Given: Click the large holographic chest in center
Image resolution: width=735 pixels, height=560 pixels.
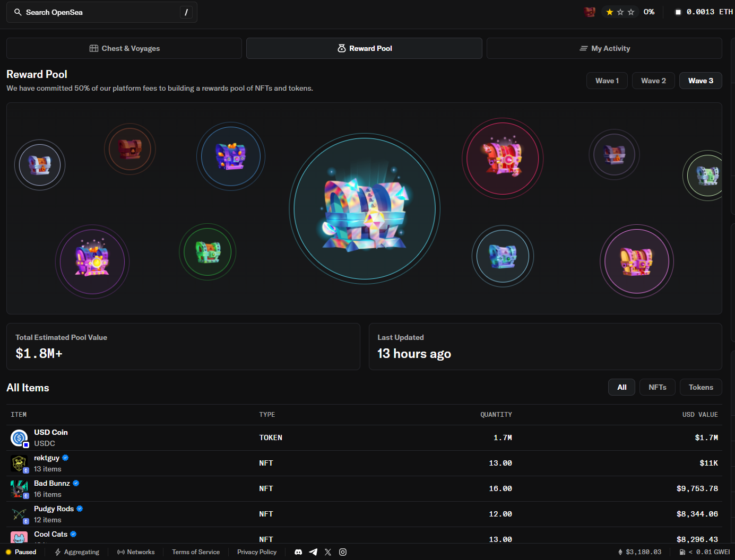Looking at the screenshot, I should pyautogui.click(x=365, y=209).
